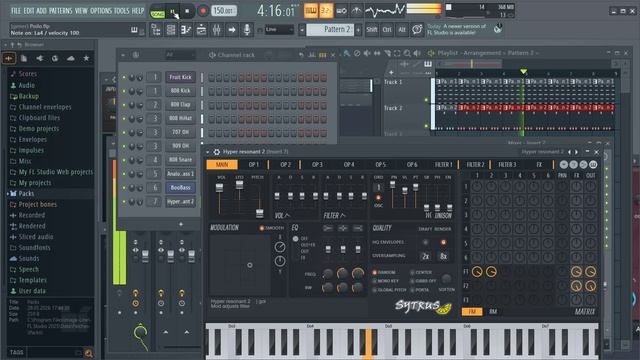
Task: Click the step-sequencer toolbar icon beside the playlist icon
Action: [171, 30]
